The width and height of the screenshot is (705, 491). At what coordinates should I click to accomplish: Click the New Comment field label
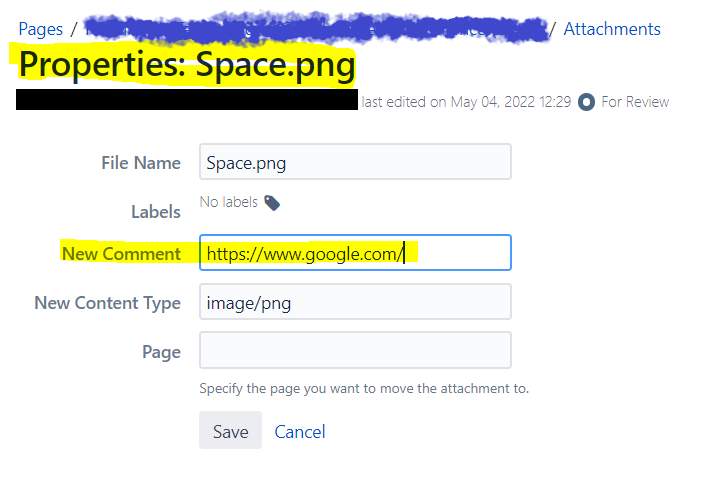121,254
